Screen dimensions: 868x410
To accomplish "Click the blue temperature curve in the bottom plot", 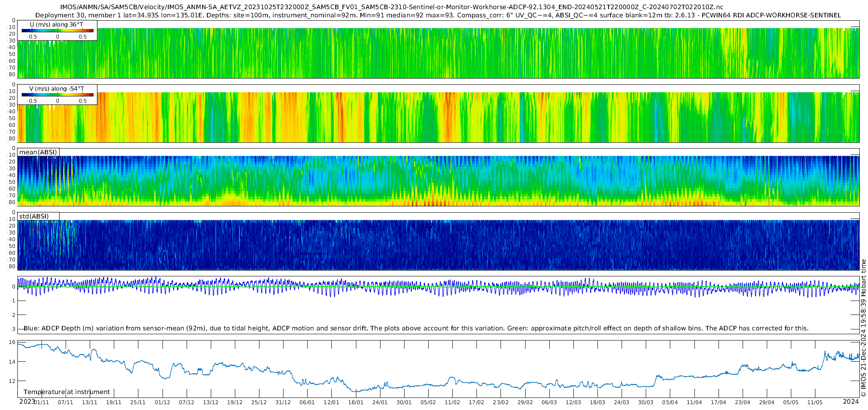I will click(434, 384).
